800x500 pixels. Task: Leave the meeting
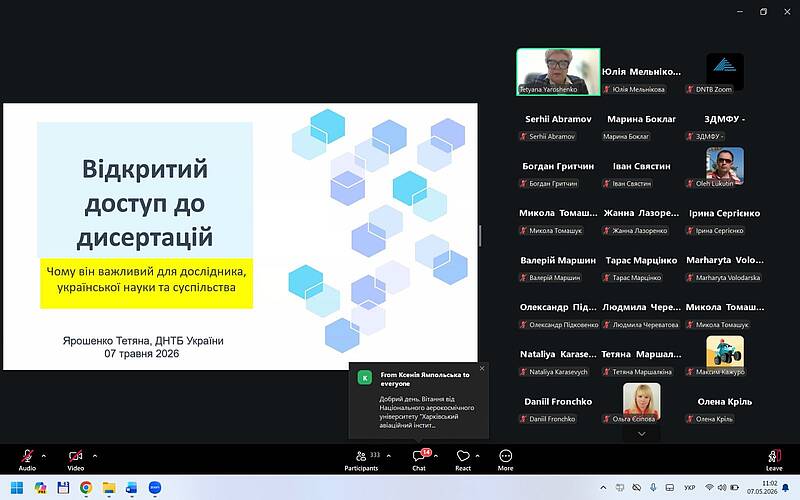pos(774,459)
